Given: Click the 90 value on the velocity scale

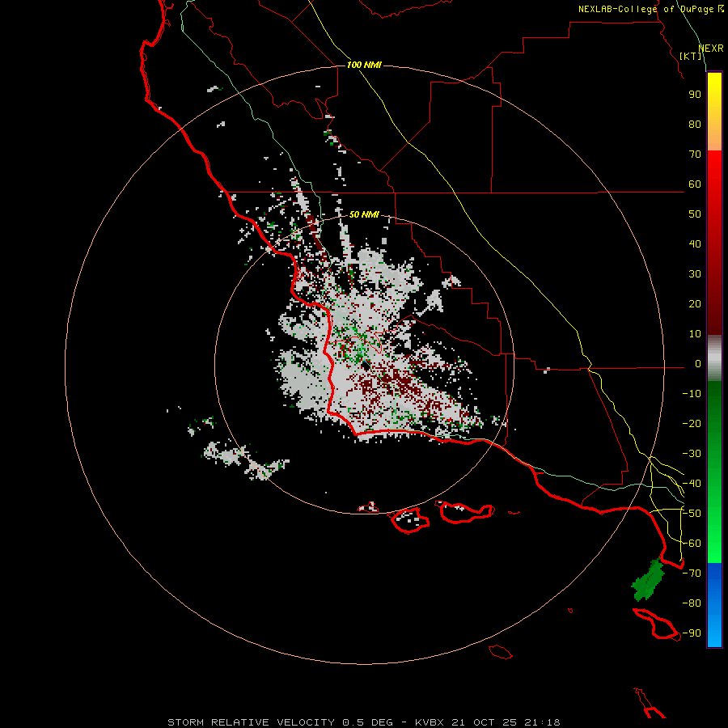Looking at the screenshot, I should (x=695, y=95).
